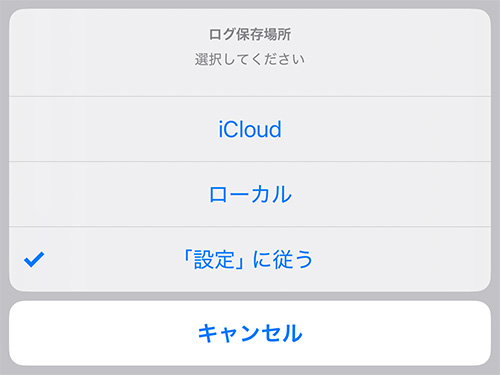Viewport: 500px width, 375px height.
Task: Choose the ローカル option
Action: pyautogui.click(x=250, y=194)
